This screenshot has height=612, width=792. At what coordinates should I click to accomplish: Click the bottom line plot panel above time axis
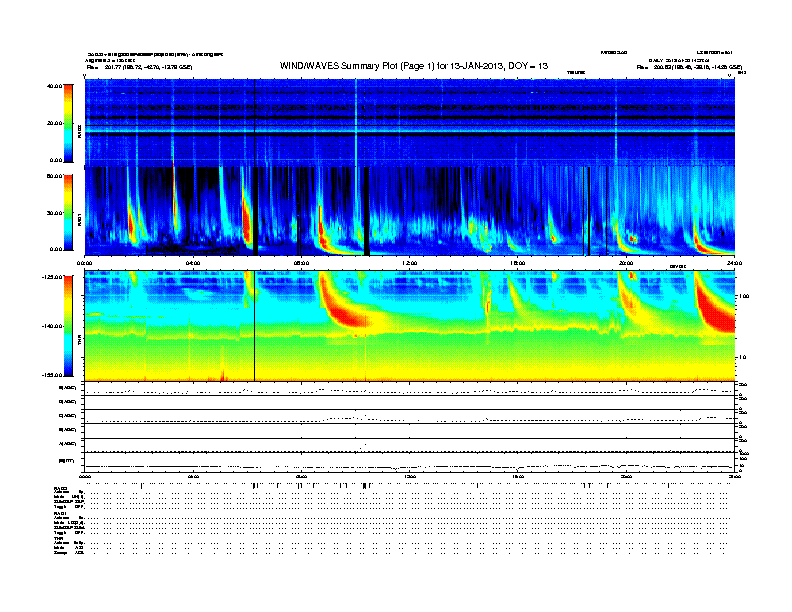point(410,462)
